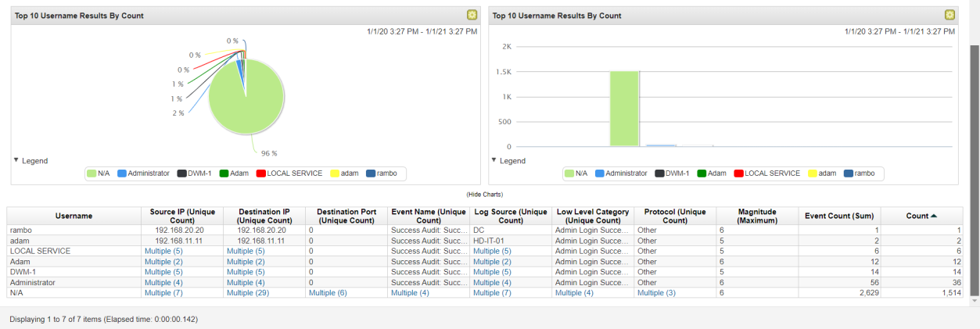This screenshot has width=980, height=329.
Task: Open Multiple (7) Source IP link in N/A row
Action: [x=163, y=292]
